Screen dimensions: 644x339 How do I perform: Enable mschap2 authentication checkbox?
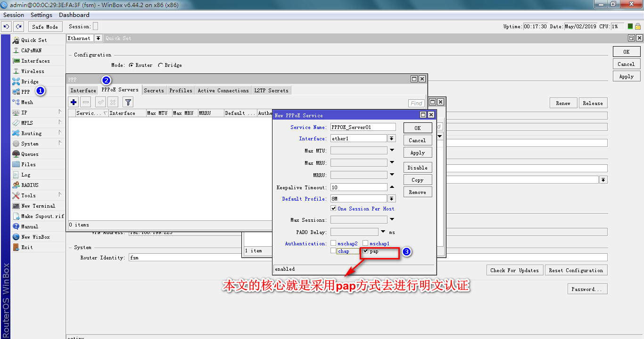coord(333,243)
